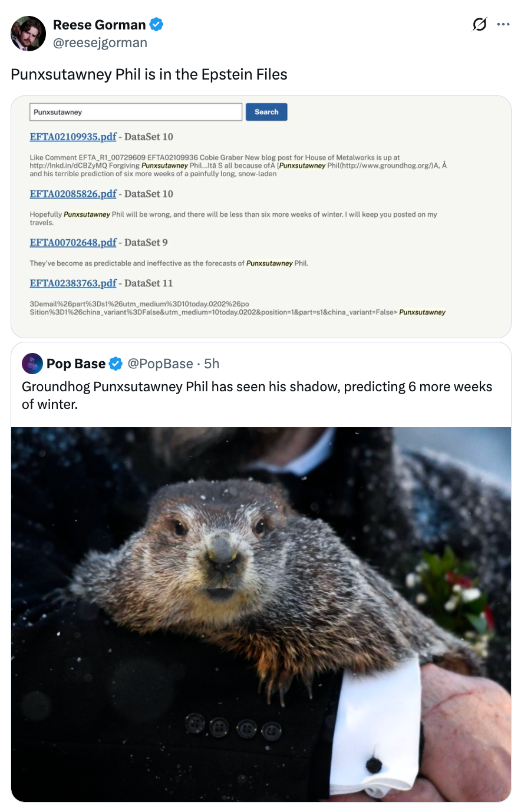Click the main tweet text about Epstein Files
521x812 pixels.
[149, 74]
